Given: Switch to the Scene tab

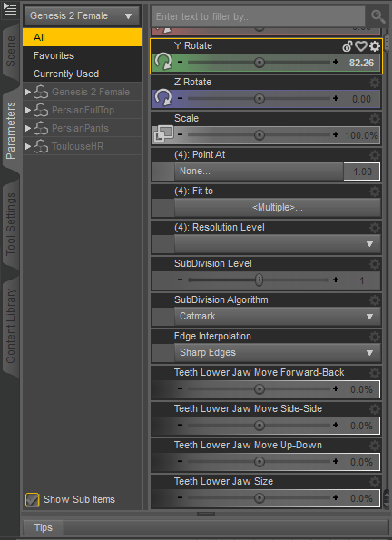Looking at the screenshot, I should click(x=11, y=51).
